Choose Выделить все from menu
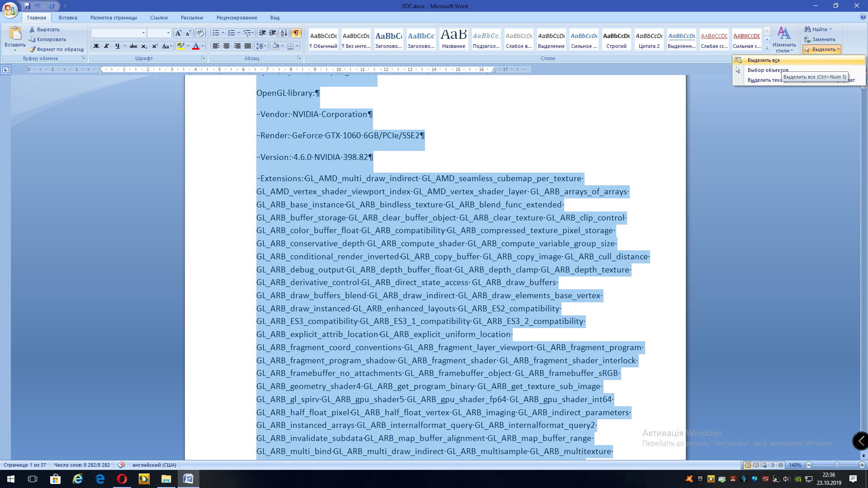 764,60
